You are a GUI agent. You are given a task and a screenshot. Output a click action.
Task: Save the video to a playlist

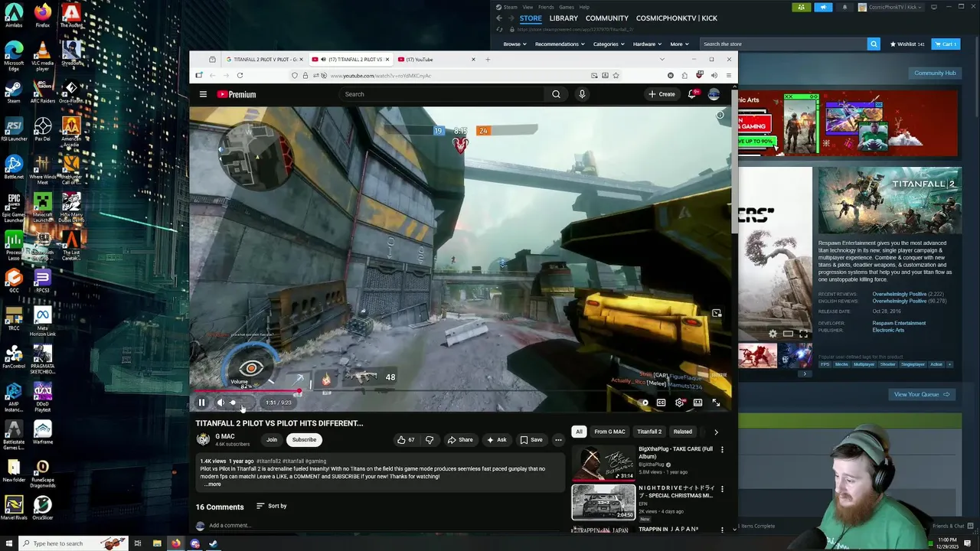tap(531, 440)
